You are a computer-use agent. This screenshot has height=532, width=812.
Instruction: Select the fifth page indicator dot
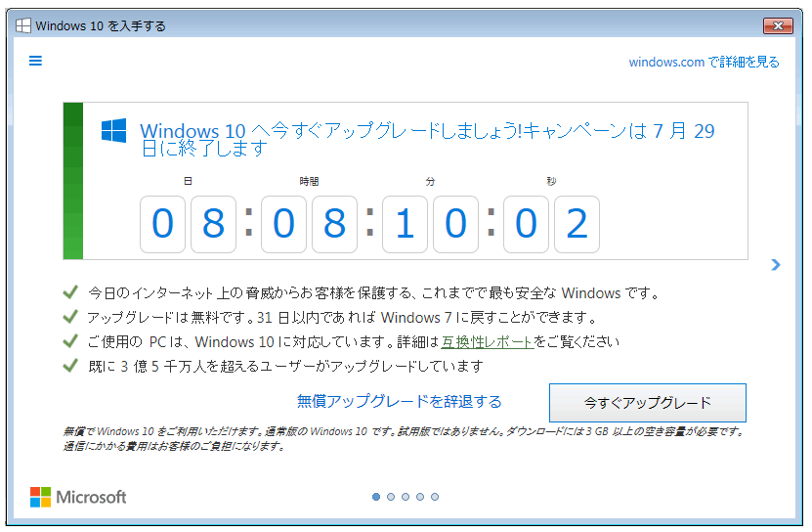[x=435, y=497]
